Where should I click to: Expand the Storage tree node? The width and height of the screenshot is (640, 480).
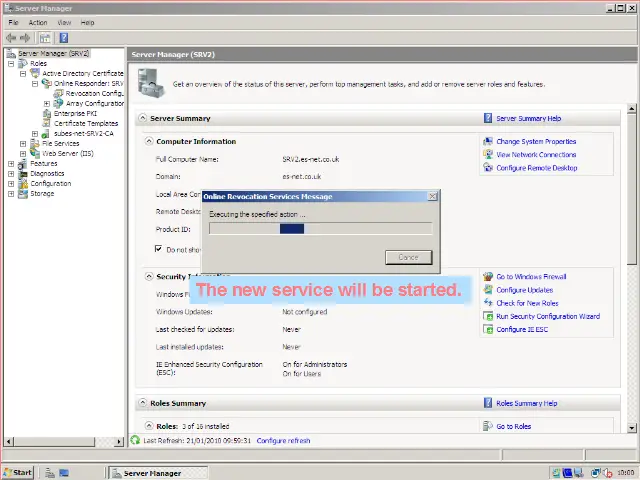point(11,193)
